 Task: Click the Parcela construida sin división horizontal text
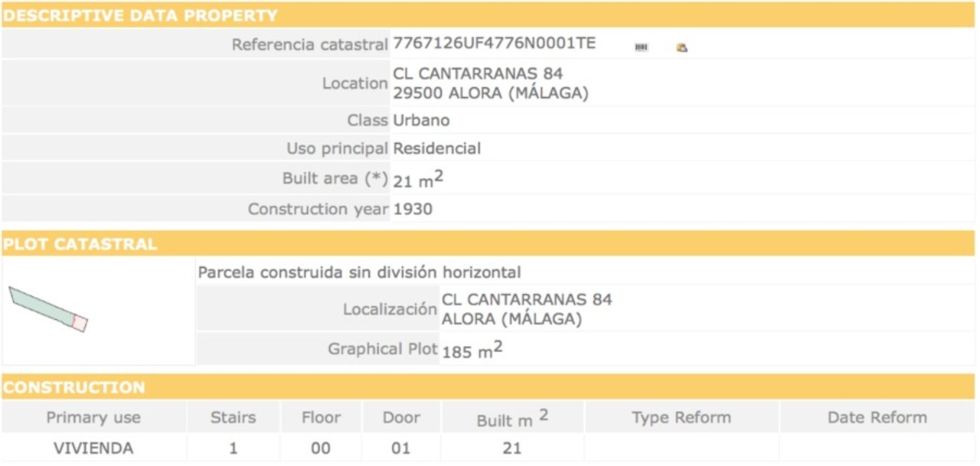(x=359, y=272)
